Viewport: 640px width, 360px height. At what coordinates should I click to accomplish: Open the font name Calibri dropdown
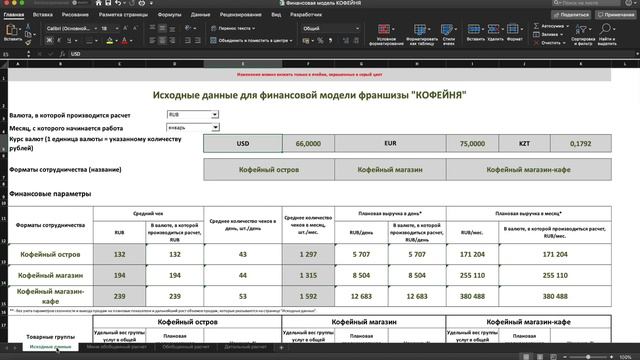(96, 28)
